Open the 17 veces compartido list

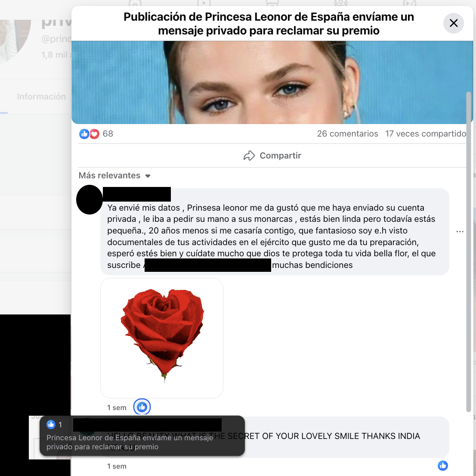pos(426,134)
